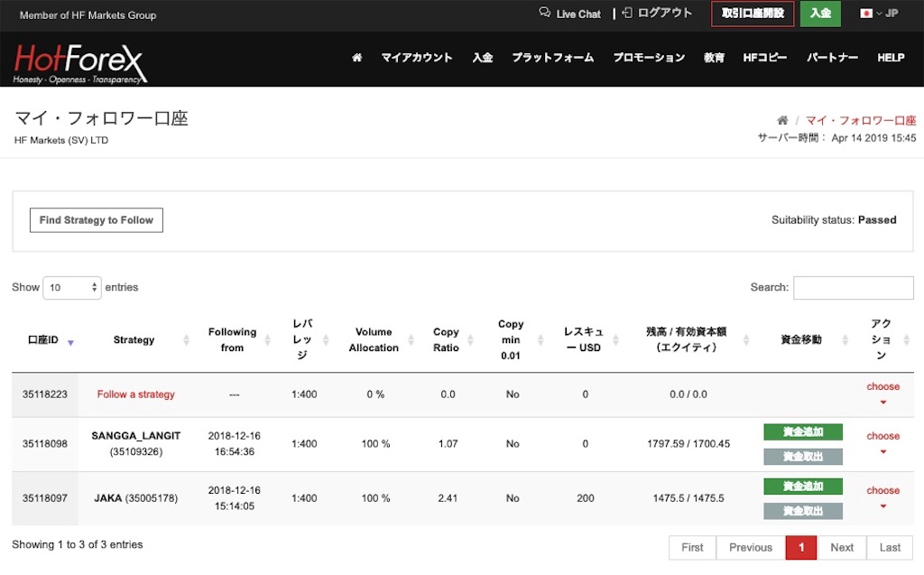Click マイ・フォロワー口座 breadcrumb link
924x575 pixels.
click(x=860, y=120)
